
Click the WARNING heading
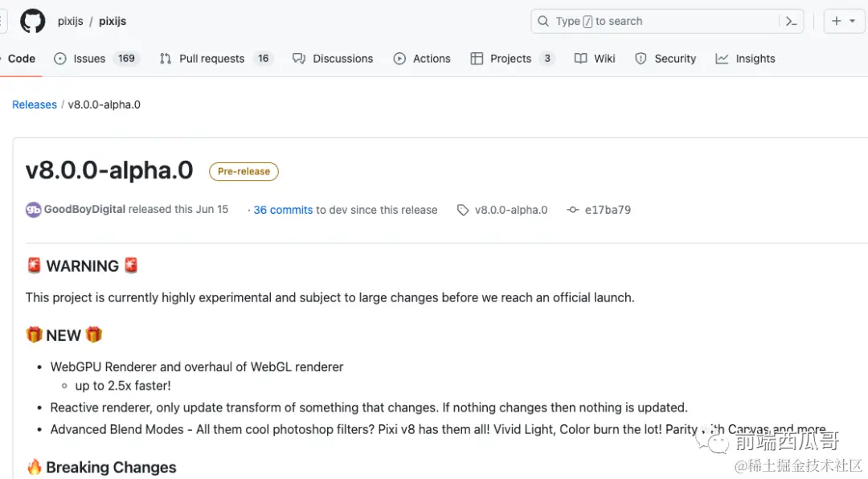[82, 266]
